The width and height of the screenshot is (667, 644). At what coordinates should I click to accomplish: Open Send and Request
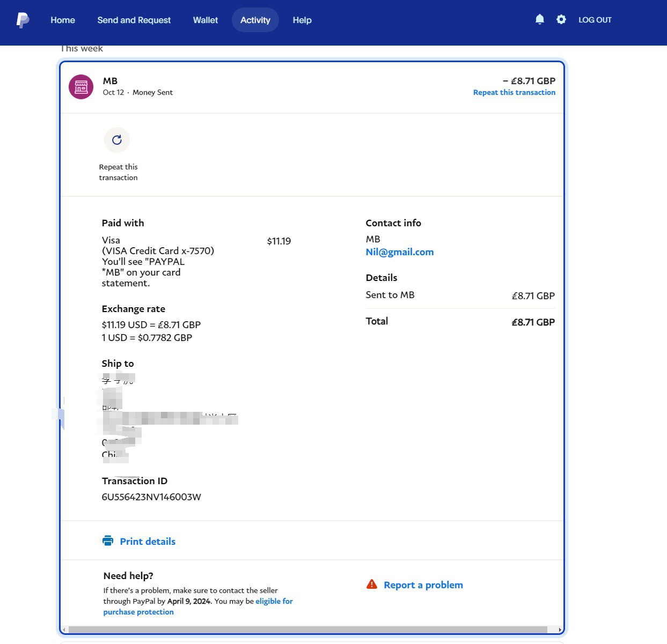coord(134,20)
